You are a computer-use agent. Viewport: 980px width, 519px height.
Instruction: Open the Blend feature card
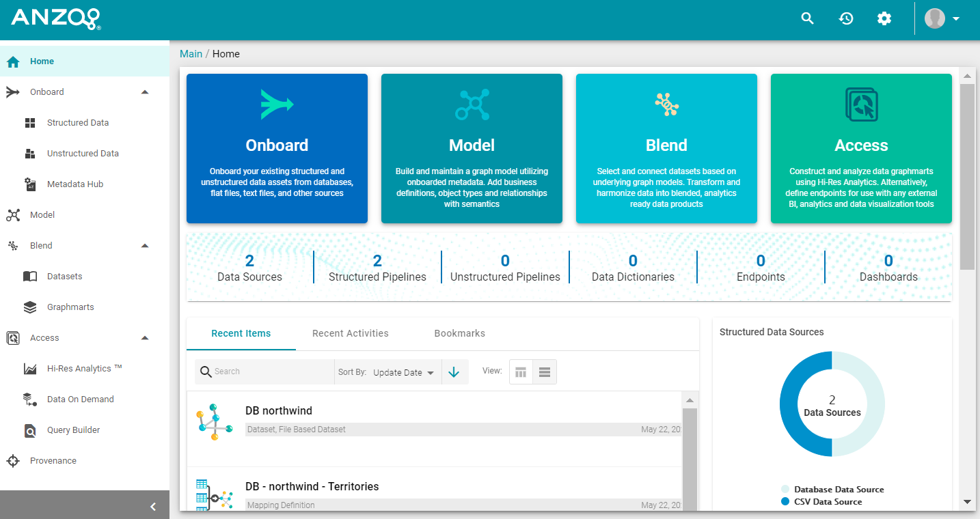[x=666, y=148]
